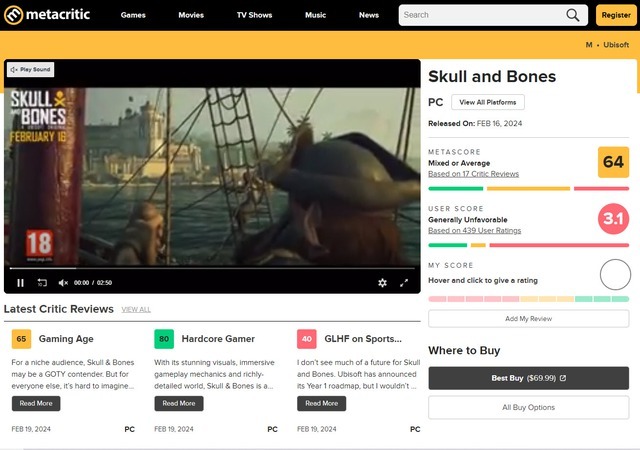Unmute the video with the speaker icon
The width and height of the screenshot is (640, 450).
[63, 283]
